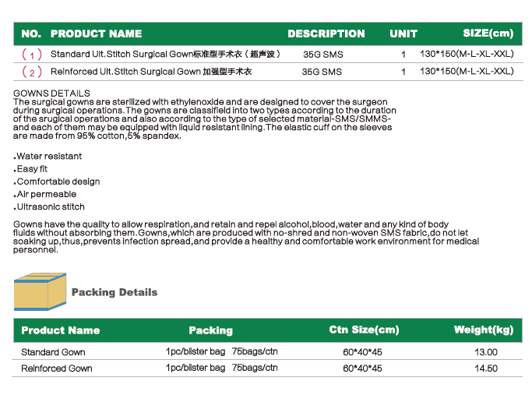
Task: Click the UNIT column header
Action: (x=403, y=34)
